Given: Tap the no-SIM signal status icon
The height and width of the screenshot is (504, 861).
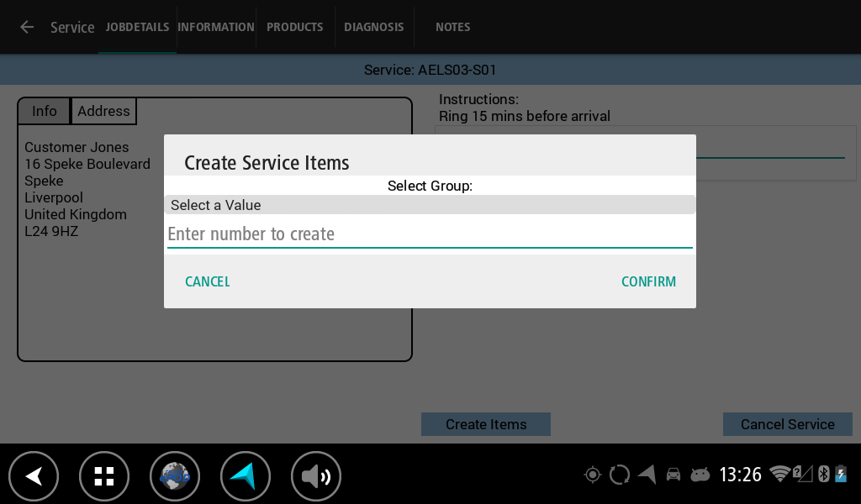Looking at the screenshot, I should point(802,474).
